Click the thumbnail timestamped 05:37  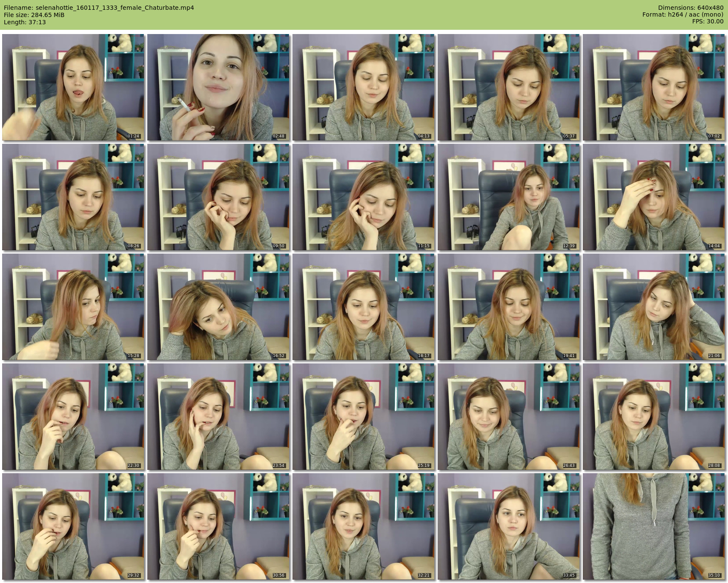coord(508,87)
